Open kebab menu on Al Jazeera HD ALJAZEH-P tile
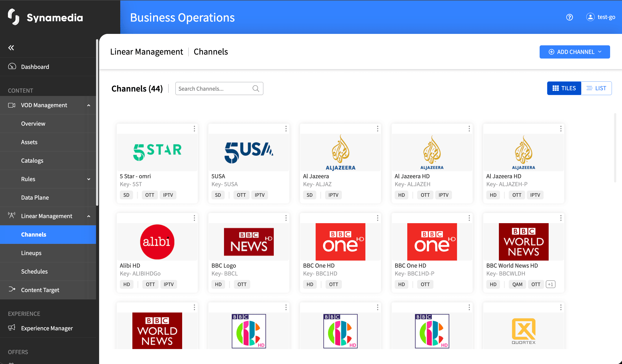 coord(561,129)
